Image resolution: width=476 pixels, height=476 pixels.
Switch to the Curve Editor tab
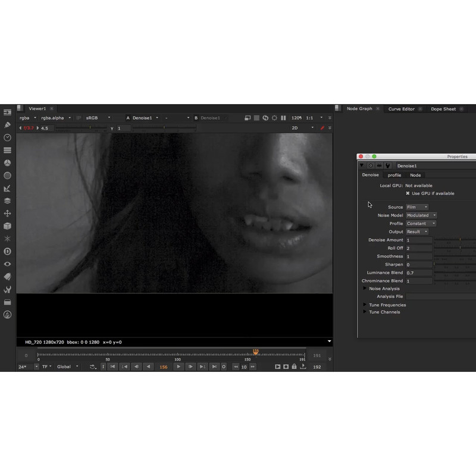[401, 109]
